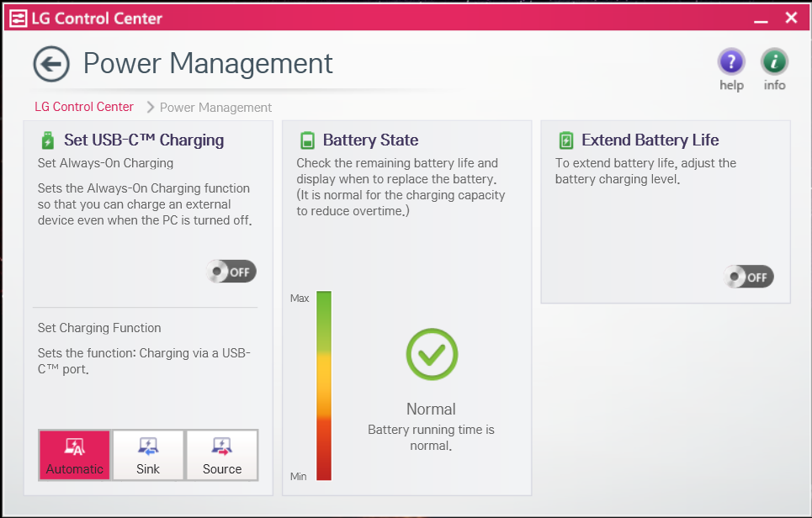Viewport: 812px width, 518px height.
Task: Toggle the Always-On Charging switch
Action: pos(231,272)
